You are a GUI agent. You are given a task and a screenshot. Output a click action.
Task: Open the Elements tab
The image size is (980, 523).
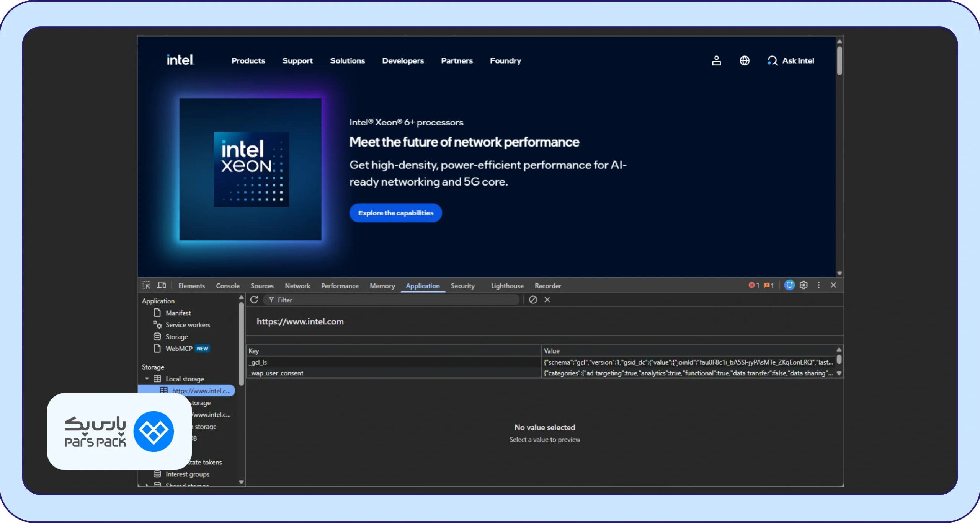pos(191,286)
